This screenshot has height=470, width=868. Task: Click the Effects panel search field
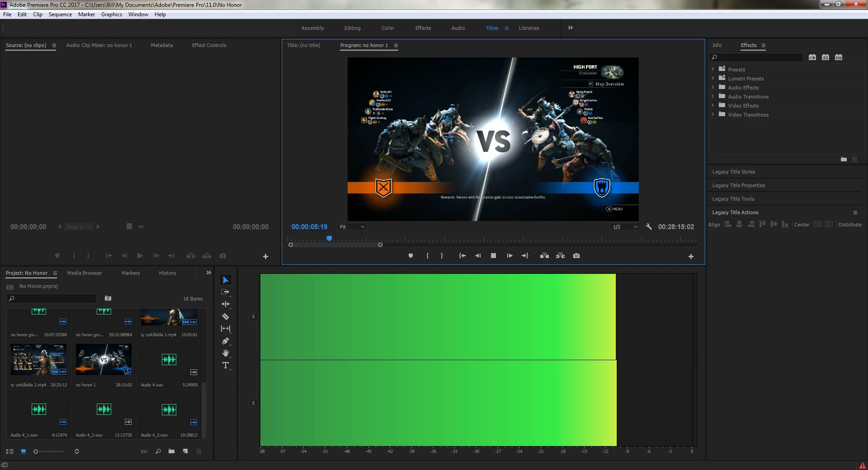756,57
